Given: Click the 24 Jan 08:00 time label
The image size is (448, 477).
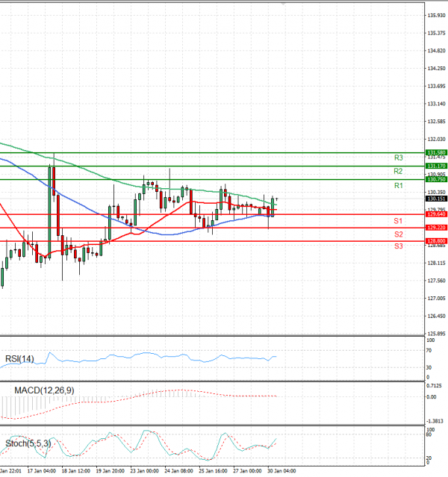Looking at the screenshot, I should tap(178, 471).
